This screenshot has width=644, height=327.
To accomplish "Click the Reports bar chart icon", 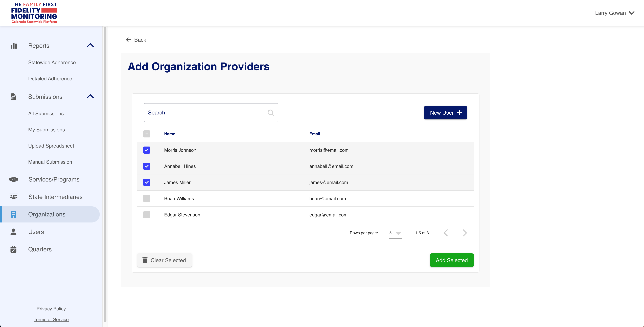I will click(13, 46).
